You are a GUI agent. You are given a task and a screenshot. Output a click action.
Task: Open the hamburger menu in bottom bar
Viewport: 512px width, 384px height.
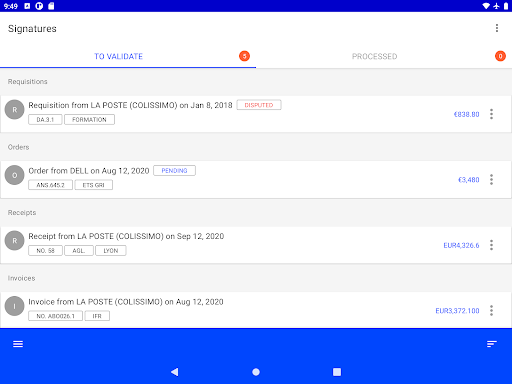(x=18, y=344)
